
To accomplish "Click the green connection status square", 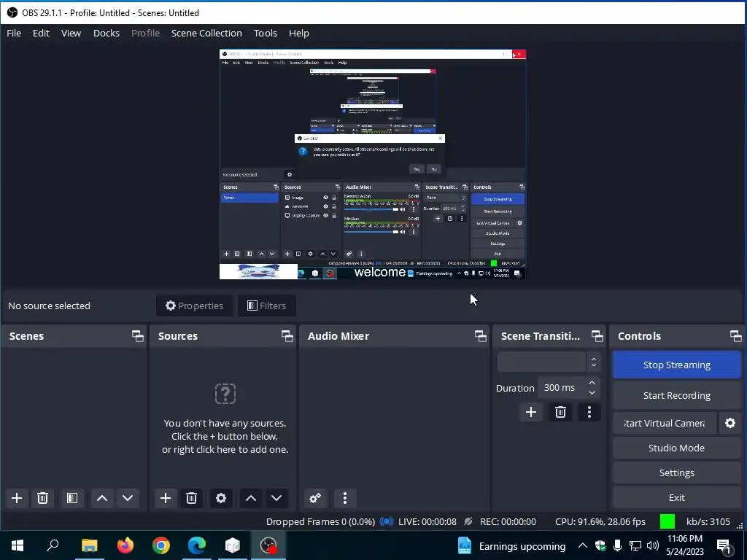I will point(667,521).
